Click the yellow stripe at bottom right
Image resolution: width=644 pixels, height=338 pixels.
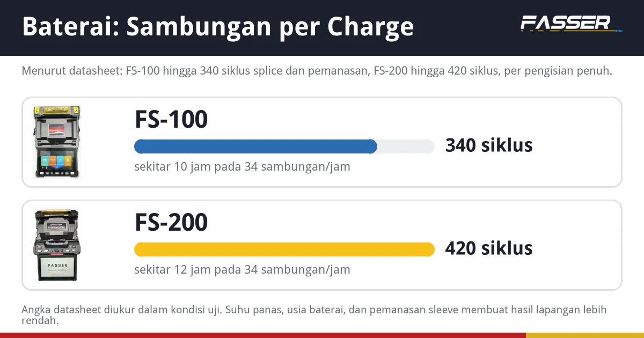585,335
